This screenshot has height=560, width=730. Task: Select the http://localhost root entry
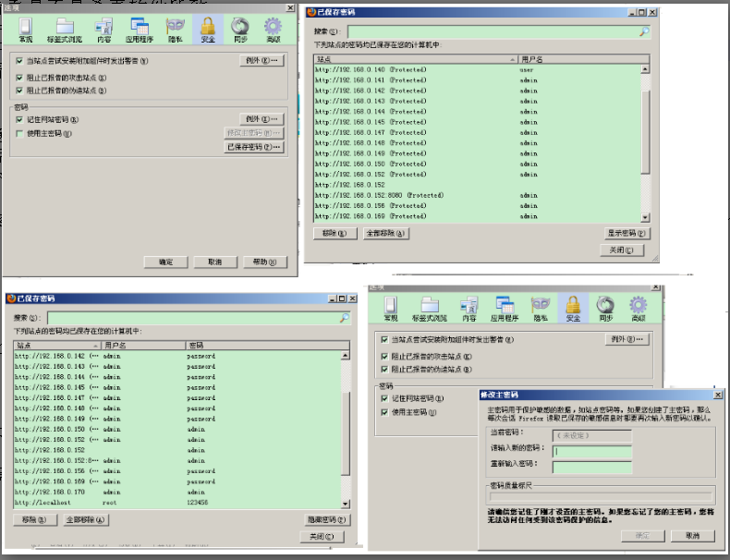click(x=43, y=502)
